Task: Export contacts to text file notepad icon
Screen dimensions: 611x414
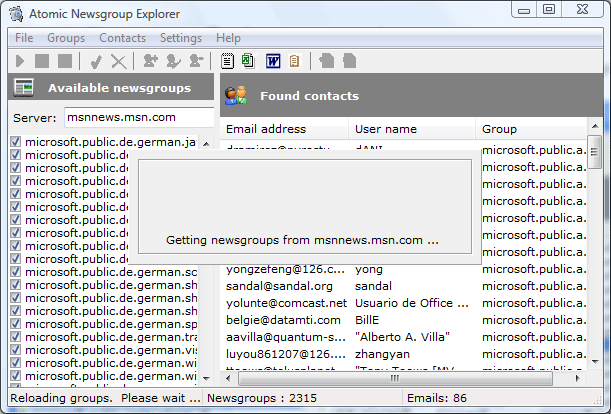Action: pyautogui.click(x=227, y=61)
